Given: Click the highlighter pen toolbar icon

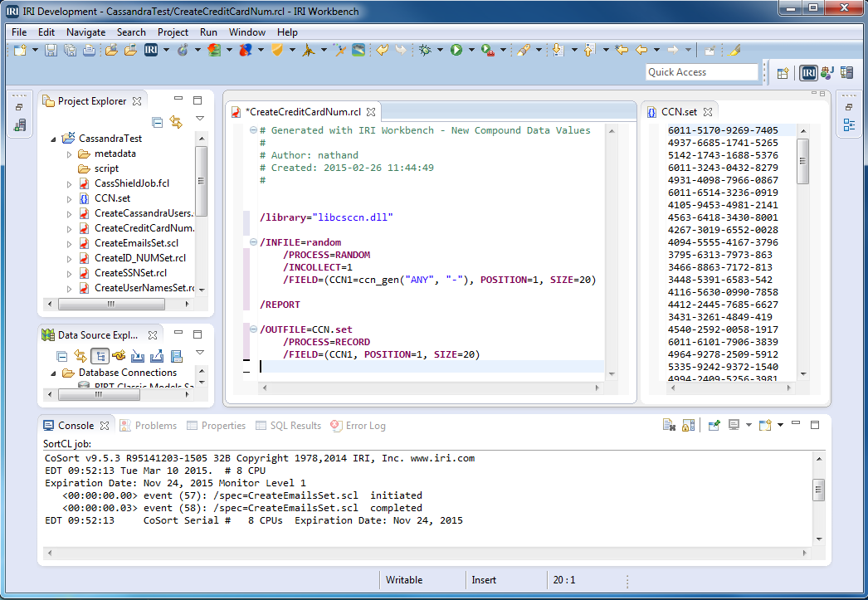Looking at the screenshot, I should (x=734, y=51).
